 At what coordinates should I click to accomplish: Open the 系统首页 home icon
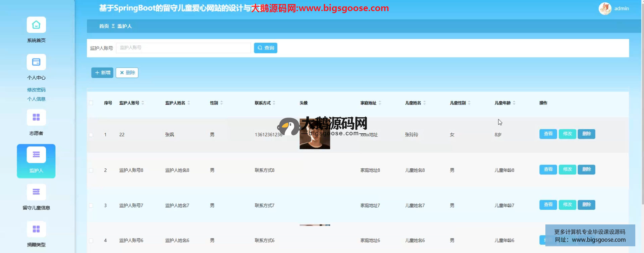tap(36, 25)
